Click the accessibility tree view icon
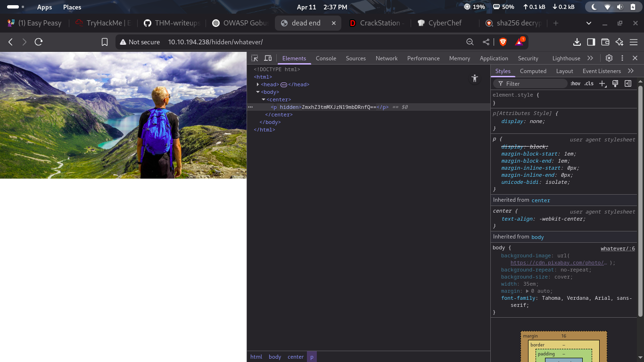Viewport: 644px width, 362px height. (x=475, y=78)
